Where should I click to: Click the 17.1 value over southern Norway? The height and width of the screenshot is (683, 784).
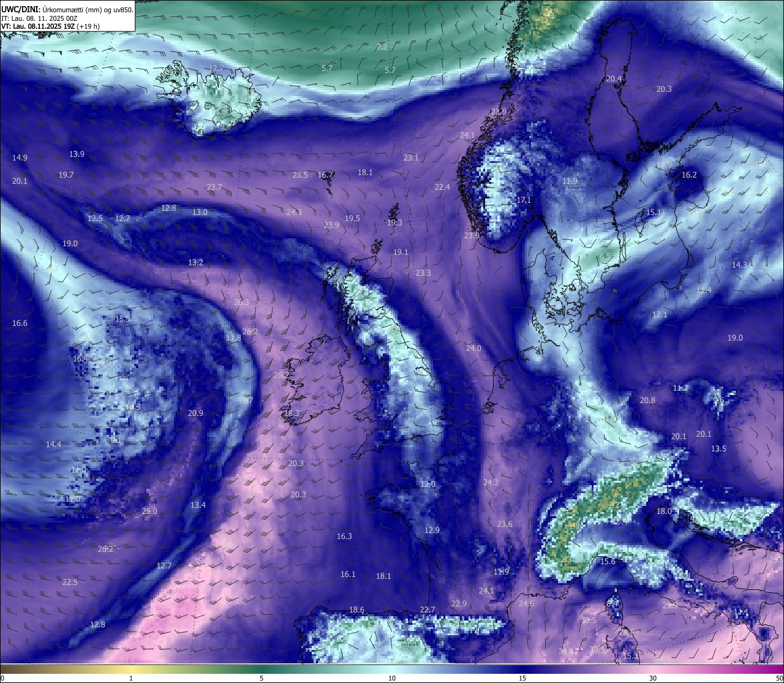(x=524, y=200)
